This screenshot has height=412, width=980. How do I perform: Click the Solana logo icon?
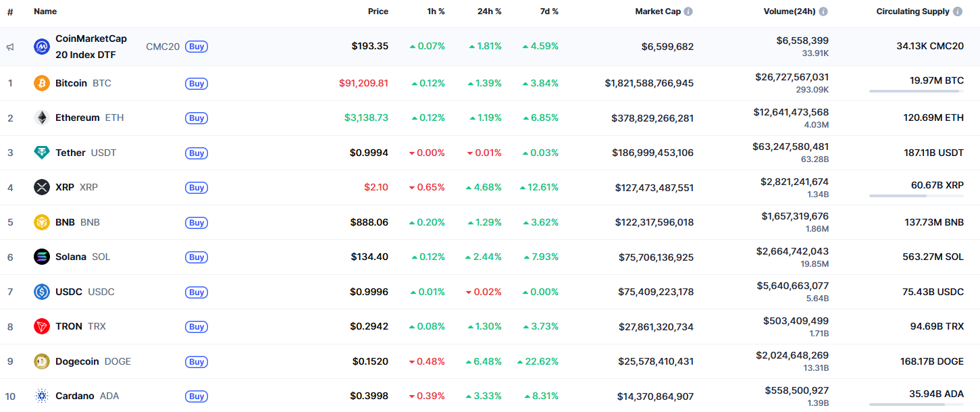[42, 257]
